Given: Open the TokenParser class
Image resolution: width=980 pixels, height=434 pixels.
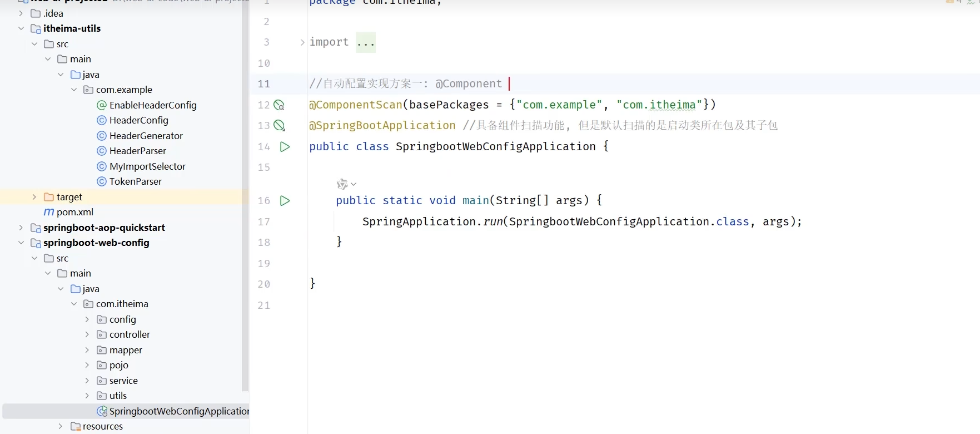Looking at the screenshot, I should point(136,181).
